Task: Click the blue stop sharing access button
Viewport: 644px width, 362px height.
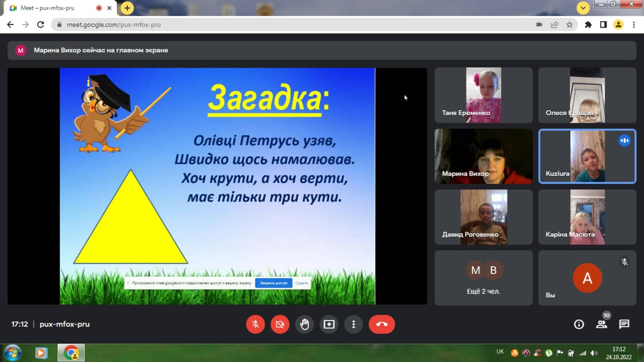Action: (274, 283)
